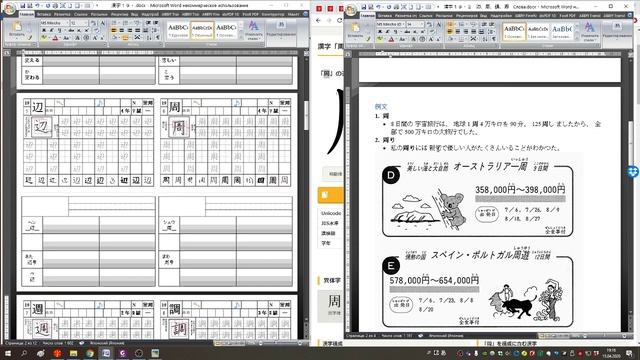Open the Office button in the left Word window
This screenshot has width=640, height=360.
point(9,8)
